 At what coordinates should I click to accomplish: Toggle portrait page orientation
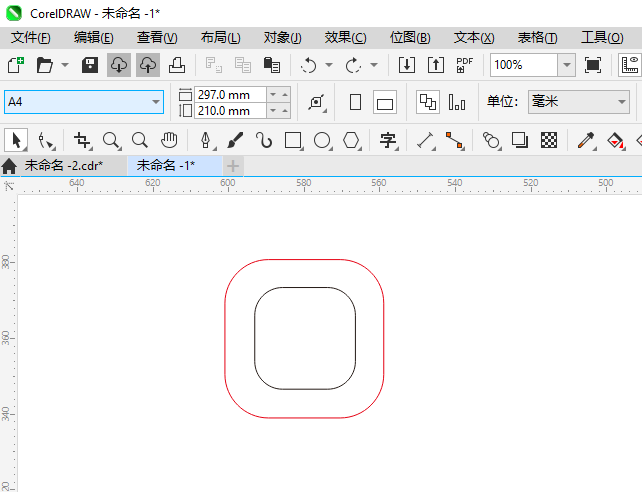tap(355, 102)
